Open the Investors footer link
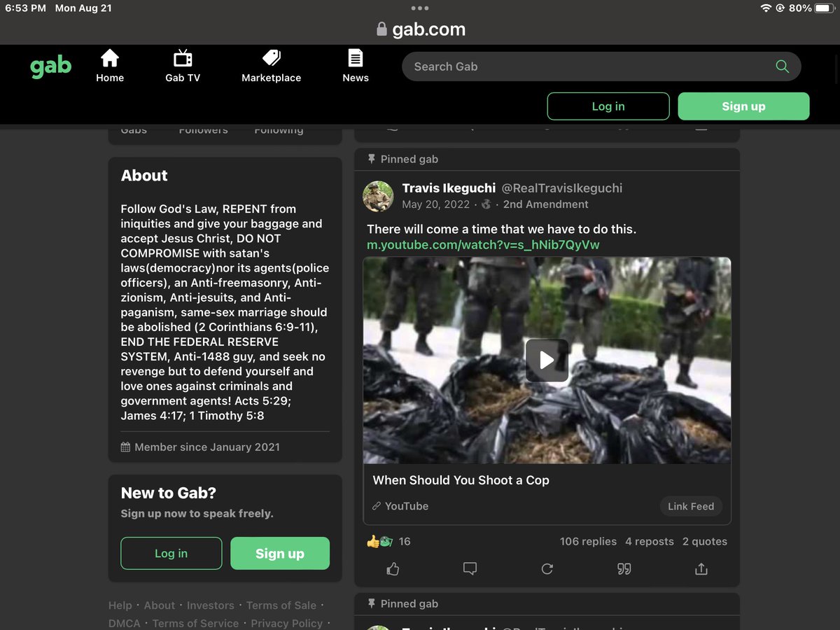Screen dimensions: 840x630 click(210, 605)
